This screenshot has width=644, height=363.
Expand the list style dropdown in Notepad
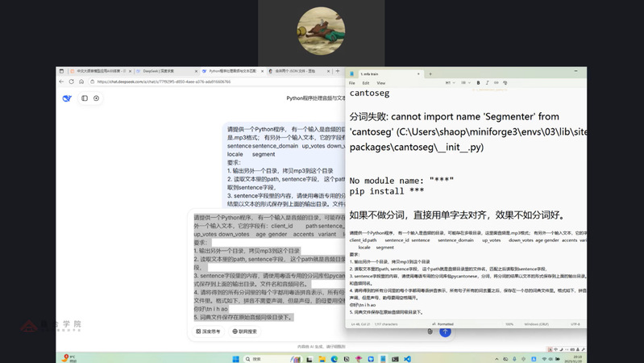coord(466,83)
